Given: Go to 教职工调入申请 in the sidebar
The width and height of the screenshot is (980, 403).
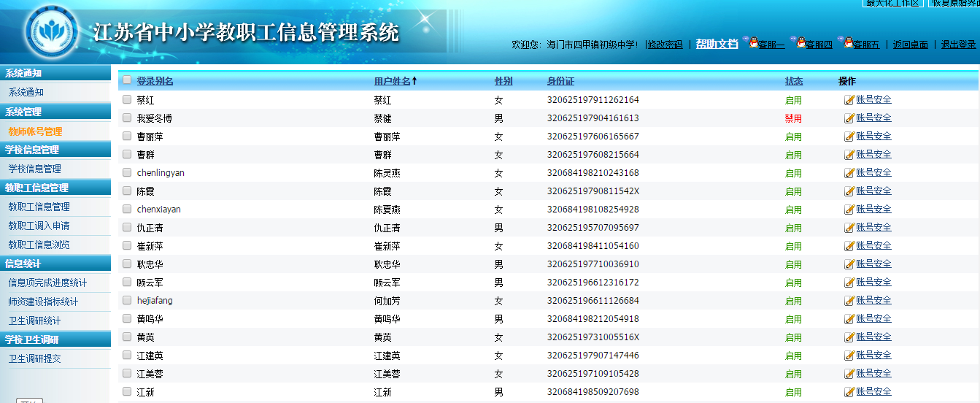Looking at the screenshot, I should [x=39, y=226].
